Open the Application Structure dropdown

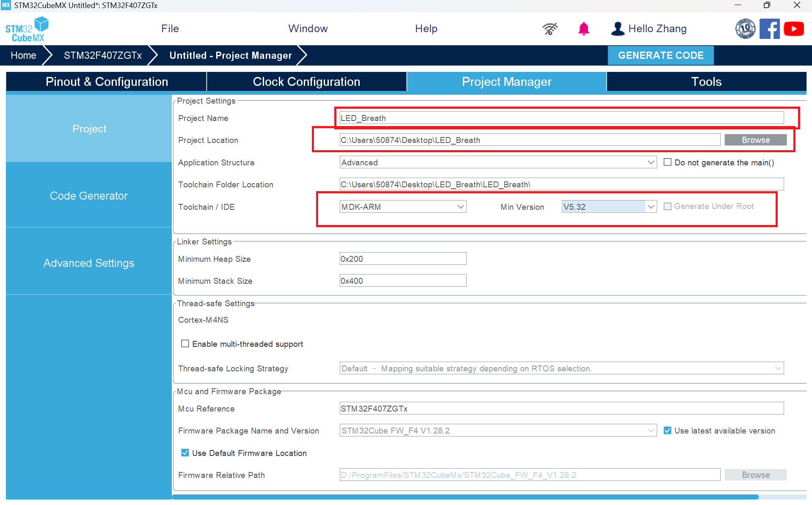point(498,162)
